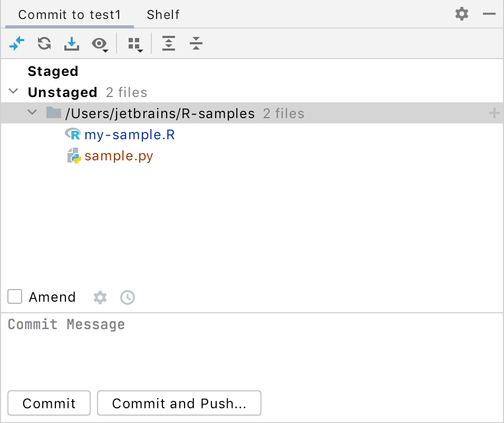The width and height of the screenshot is (504, 423).
Task: Check sample.py for staging
Action: (119, 156)
